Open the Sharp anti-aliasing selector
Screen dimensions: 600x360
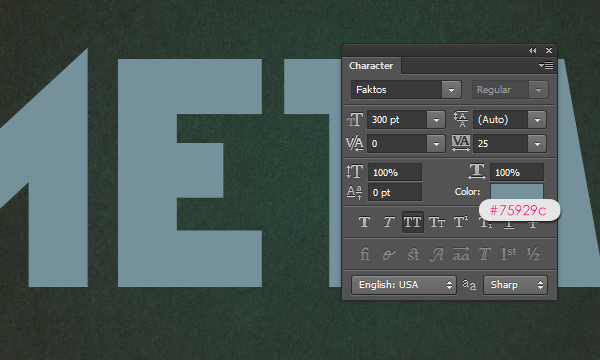(515, 285)
